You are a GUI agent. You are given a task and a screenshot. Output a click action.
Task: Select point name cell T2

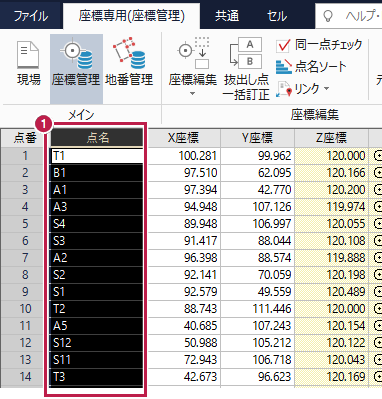click(x=97, y=309)
